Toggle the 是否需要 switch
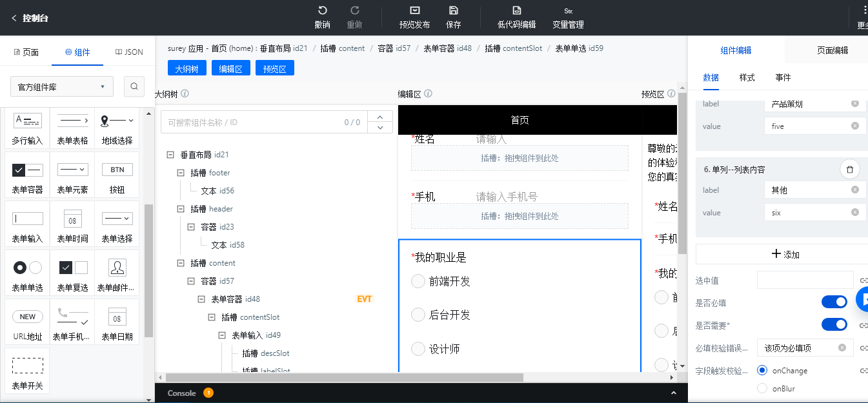This screenshot has width=868, height=403. coord(834,324)
